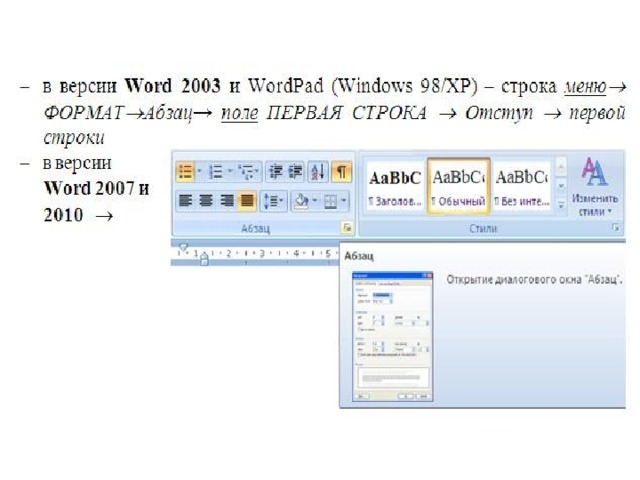Screen dimensions: 640x480
Task: Click the text Word 2007 и
Action: point(96,189)
